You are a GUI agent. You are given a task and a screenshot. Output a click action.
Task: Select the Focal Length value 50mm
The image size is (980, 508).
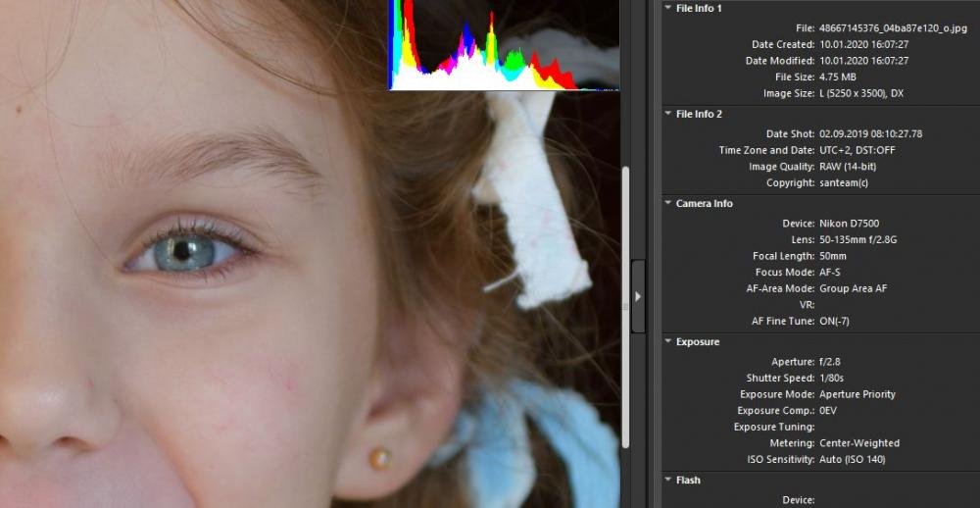834,256
